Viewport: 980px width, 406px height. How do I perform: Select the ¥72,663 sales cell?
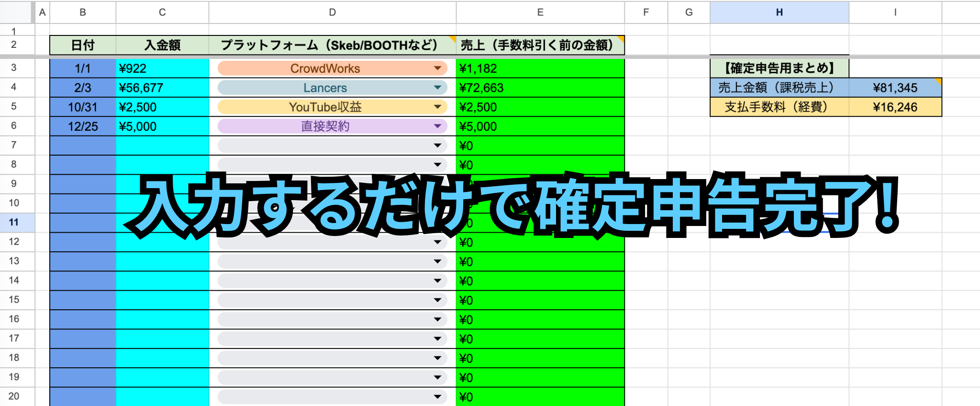point(540,88)
